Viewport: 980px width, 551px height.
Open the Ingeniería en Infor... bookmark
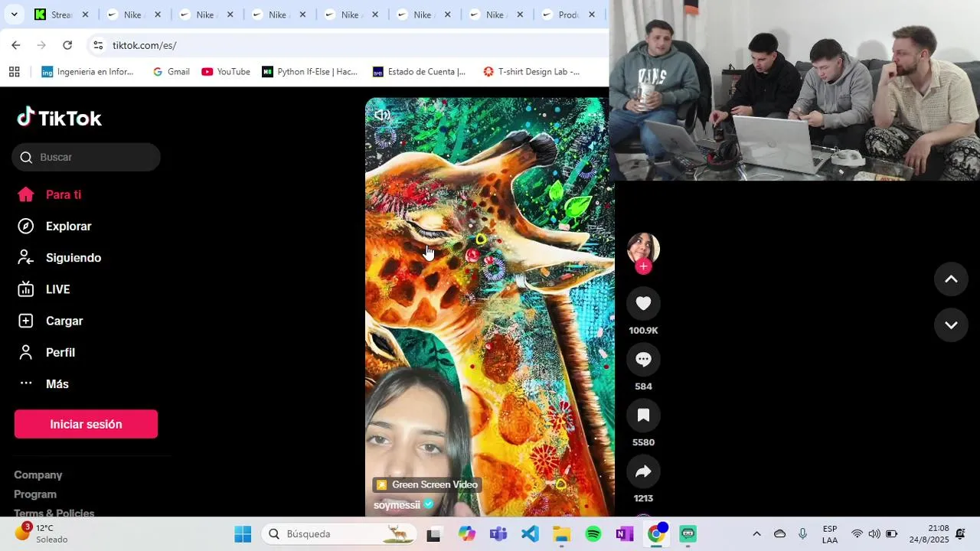(87, 72)
